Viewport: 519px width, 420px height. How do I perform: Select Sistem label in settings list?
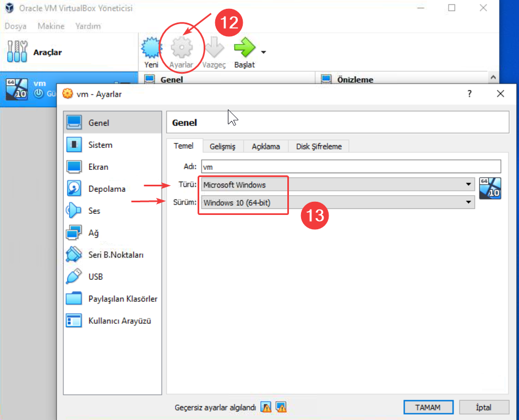[100, 145]
